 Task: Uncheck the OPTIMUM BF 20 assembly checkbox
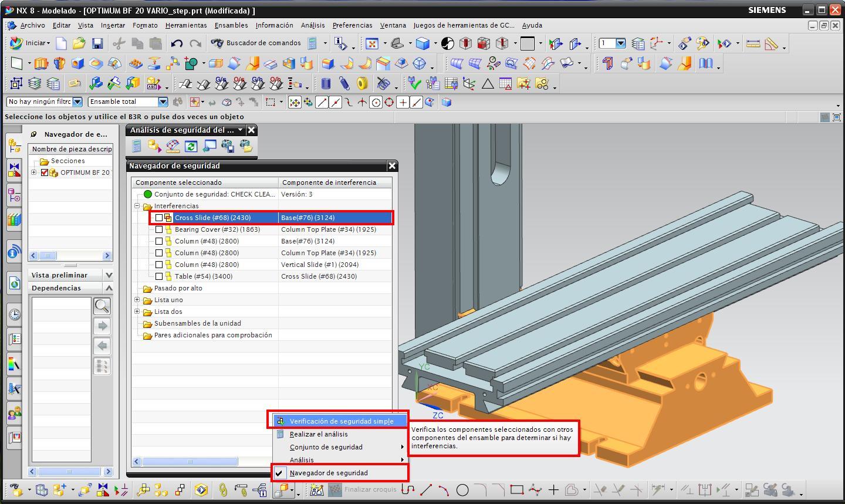(45, 172)
